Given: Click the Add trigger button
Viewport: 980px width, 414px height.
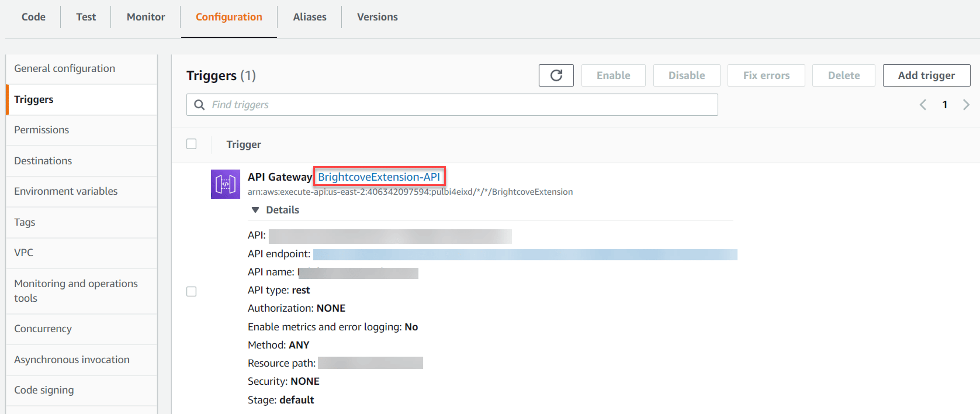Looking at the screenshot, I should [926, 75].
